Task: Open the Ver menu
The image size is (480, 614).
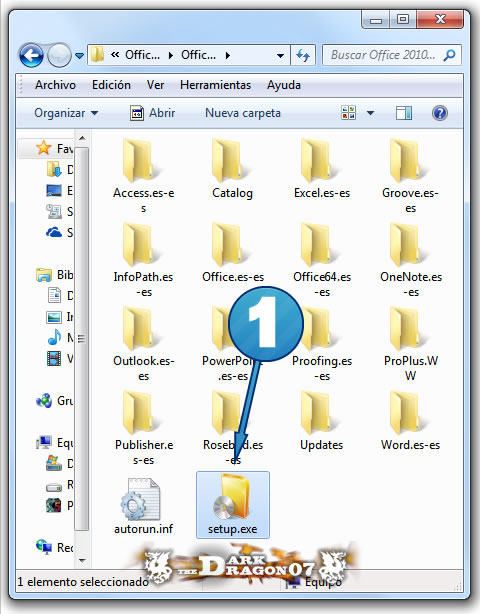Action: click(155, 85)
